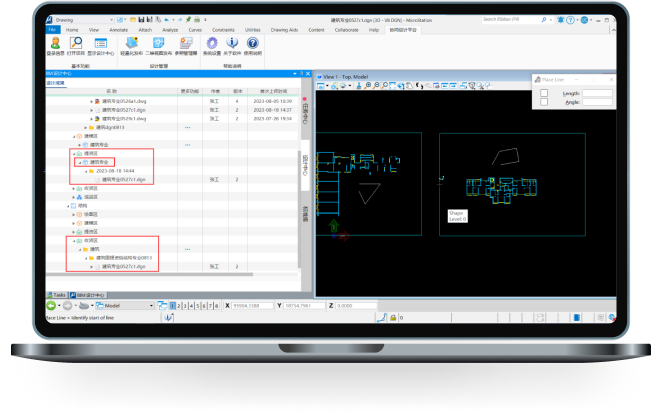Viewport: 663px width, 414px height.
Task: Click the open project magnifier icon
Action: point(76,43)
